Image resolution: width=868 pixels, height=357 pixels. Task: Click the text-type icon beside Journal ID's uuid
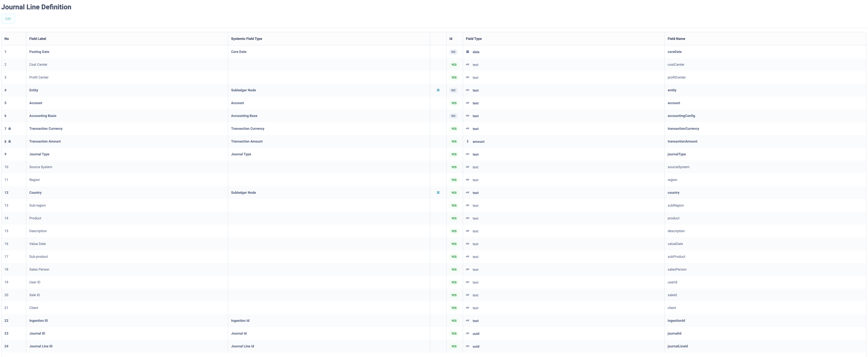(x=467, y=333)
